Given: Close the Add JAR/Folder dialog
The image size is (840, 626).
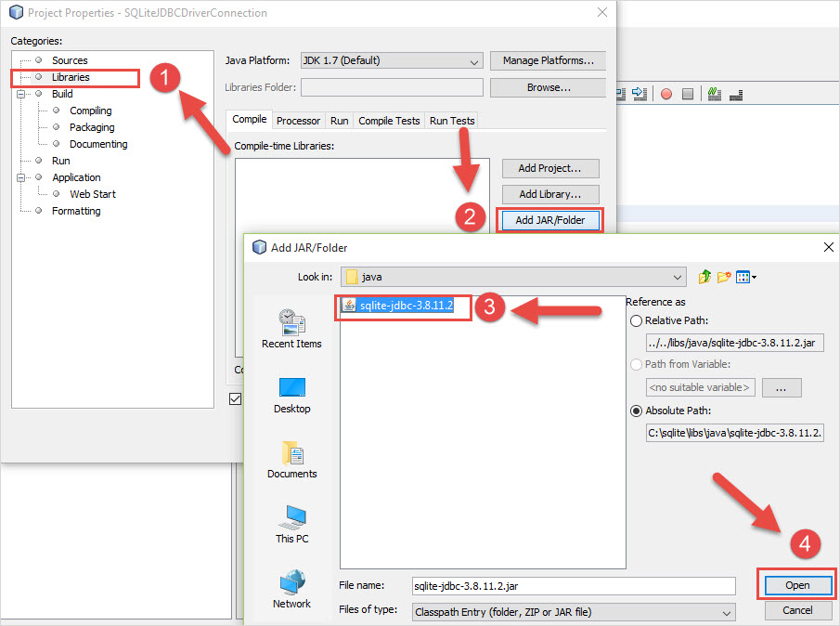Looking at the screenshot, I should point(828,247).
